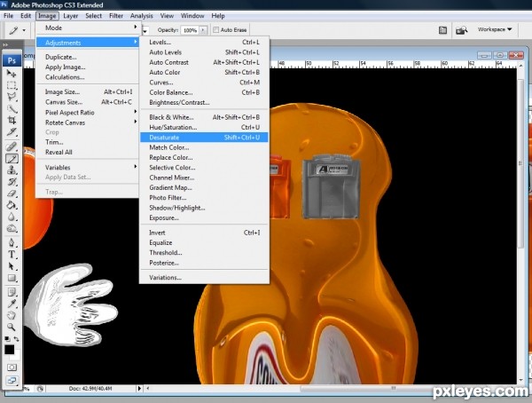Choose Desaturate from Adjustments

[204, 138]
